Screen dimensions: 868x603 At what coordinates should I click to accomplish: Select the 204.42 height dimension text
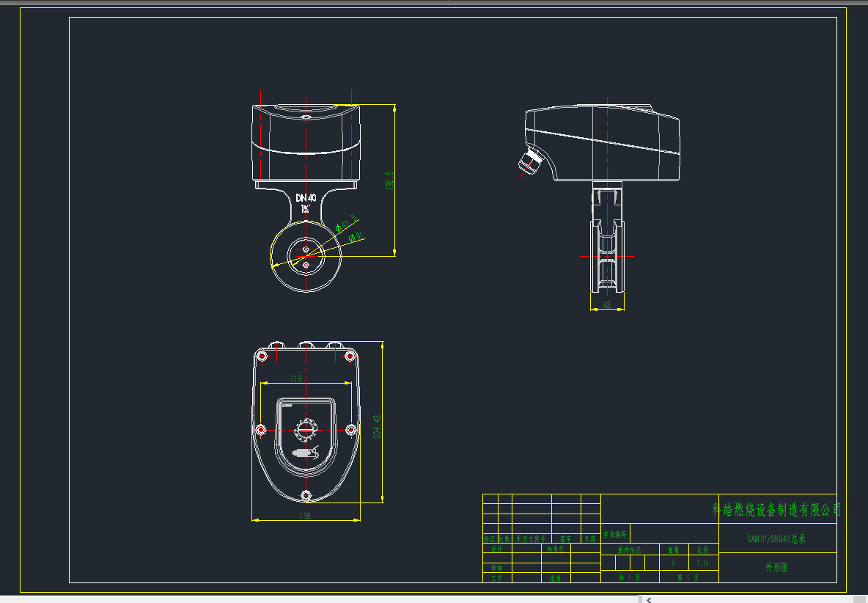point(377,427)
